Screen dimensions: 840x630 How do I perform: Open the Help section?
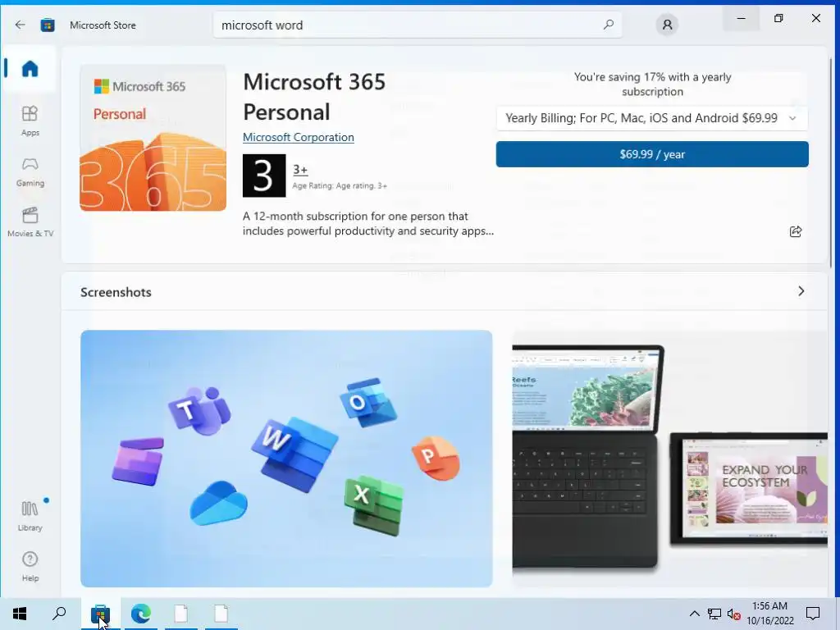(30, 566)
